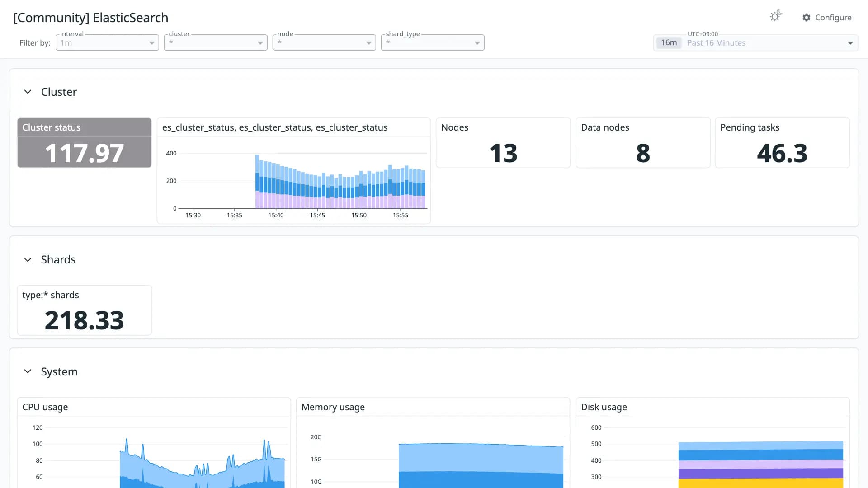Click the type:* shards value 218.33
Screen dimensions: 868x488
tap(84, 320)
